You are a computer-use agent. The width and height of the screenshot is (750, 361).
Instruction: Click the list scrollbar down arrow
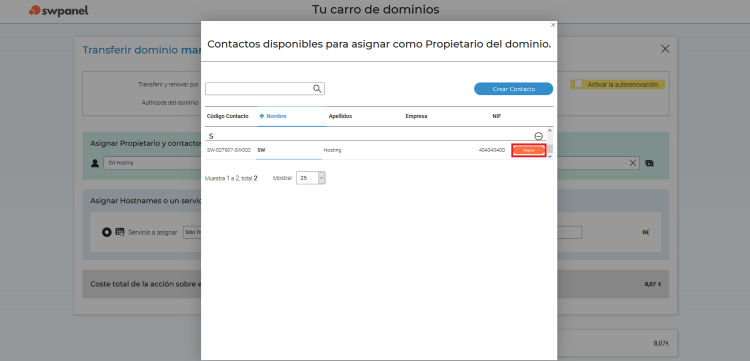550,156
